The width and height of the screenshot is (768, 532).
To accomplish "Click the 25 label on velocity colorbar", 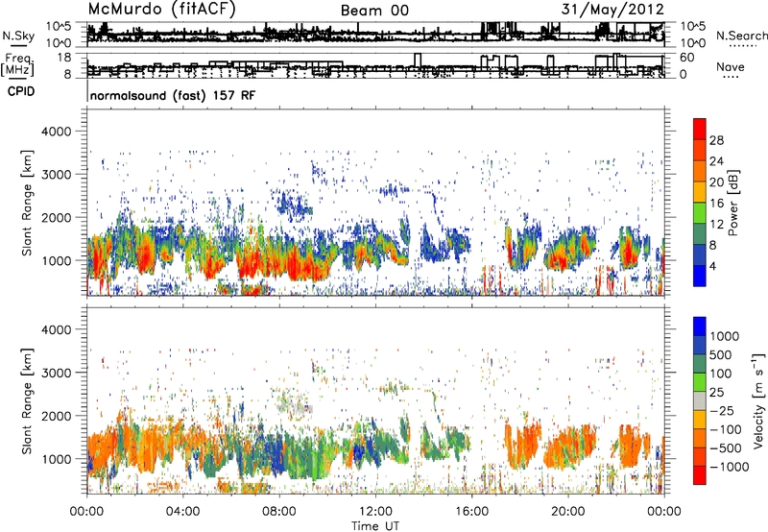I will coord(716,392).
